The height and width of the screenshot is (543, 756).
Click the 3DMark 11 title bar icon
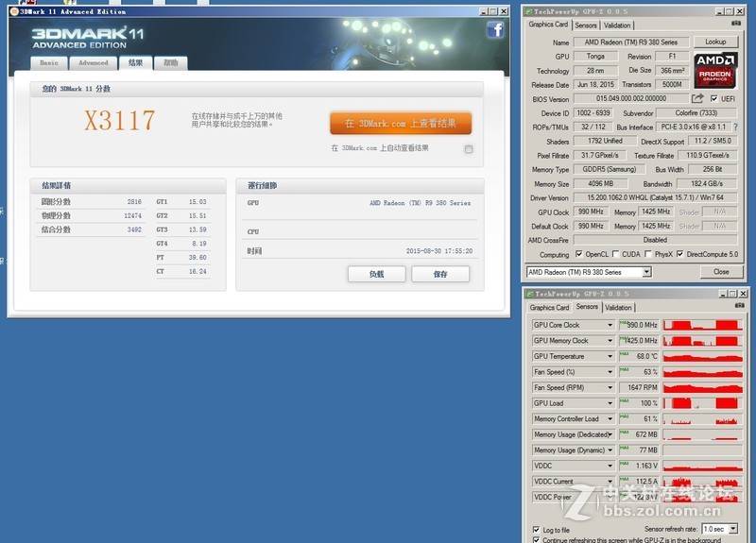14,11
